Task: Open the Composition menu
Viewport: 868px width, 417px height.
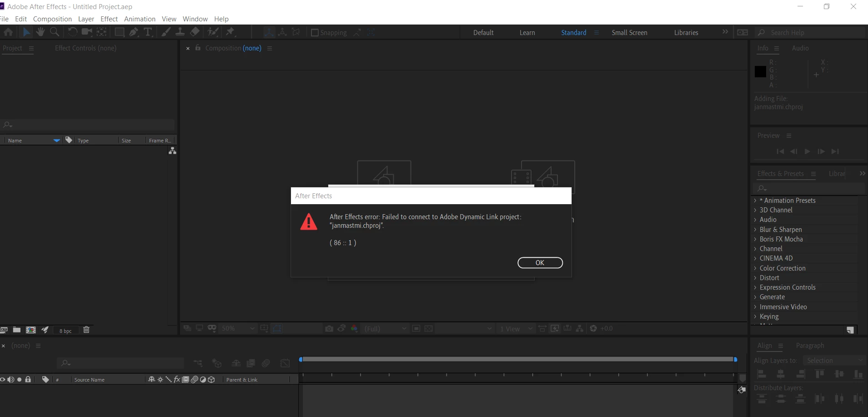Action: pyautogui.click(x=52, y=19)
